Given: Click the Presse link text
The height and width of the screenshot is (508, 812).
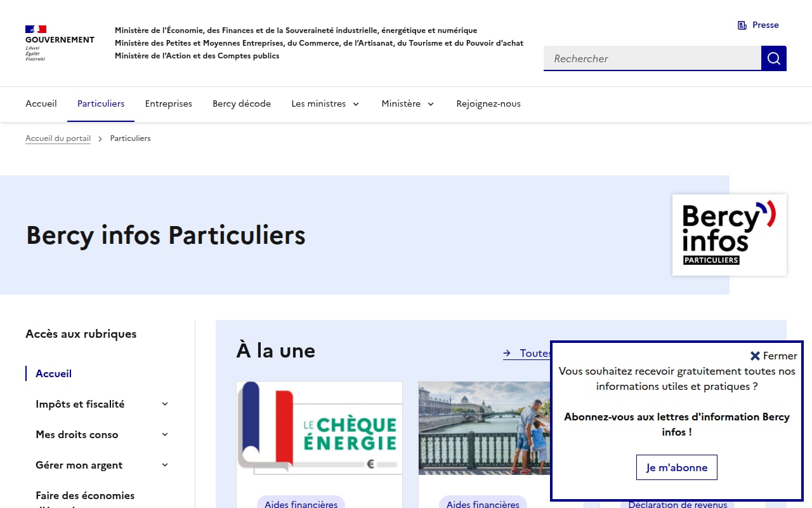Looking at the screenshot, I should (x=766, y=25).
